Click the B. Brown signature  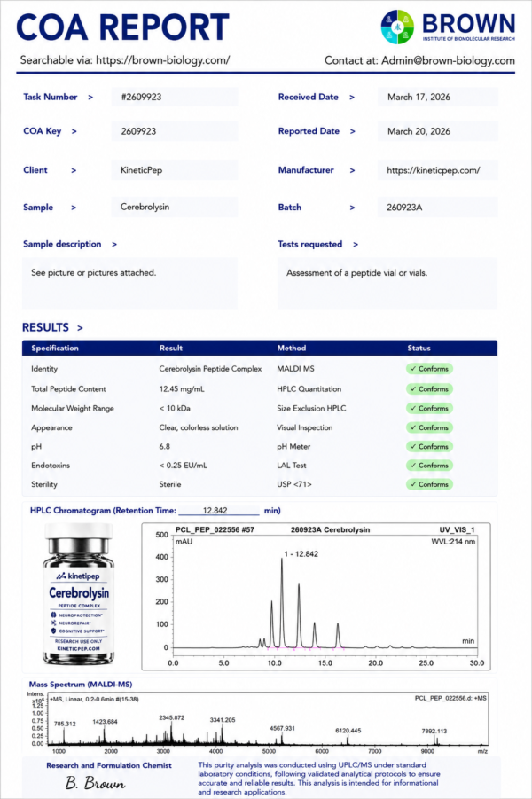(x=95, y=783)
